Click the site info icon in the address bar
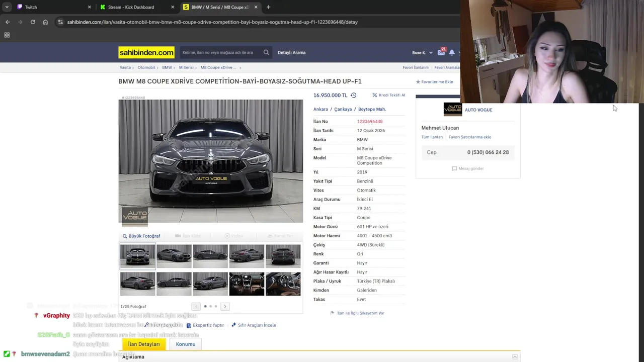The image size is (644, 362). (x=60, y=22)
